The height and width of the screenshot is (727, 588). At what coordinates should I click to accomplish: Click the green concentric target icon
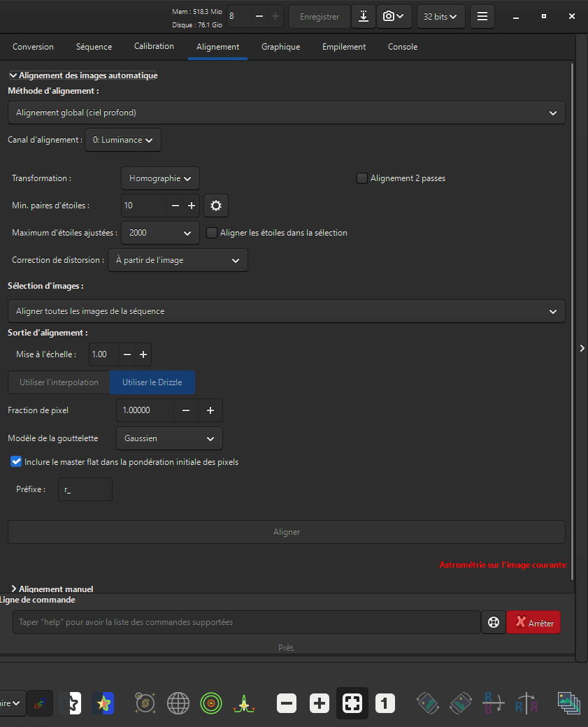click(x=211, y=703)
